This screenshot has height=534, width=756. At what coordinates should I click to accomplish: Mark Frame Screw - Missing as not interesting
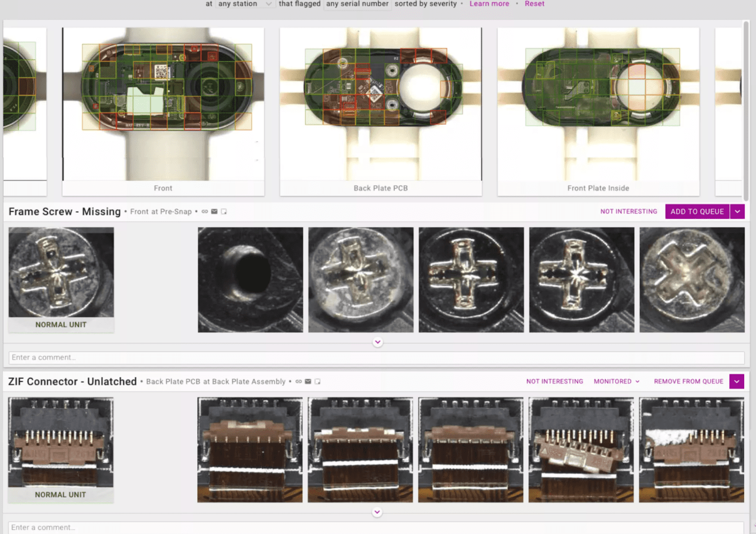[628, 211]
